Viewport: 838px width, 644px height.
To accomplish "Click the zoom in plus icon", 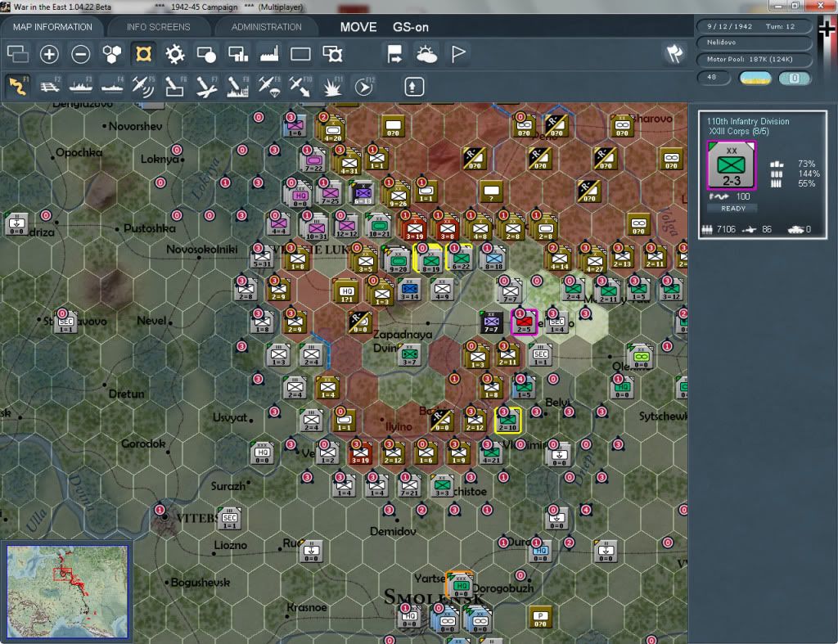I will point(49,54).
